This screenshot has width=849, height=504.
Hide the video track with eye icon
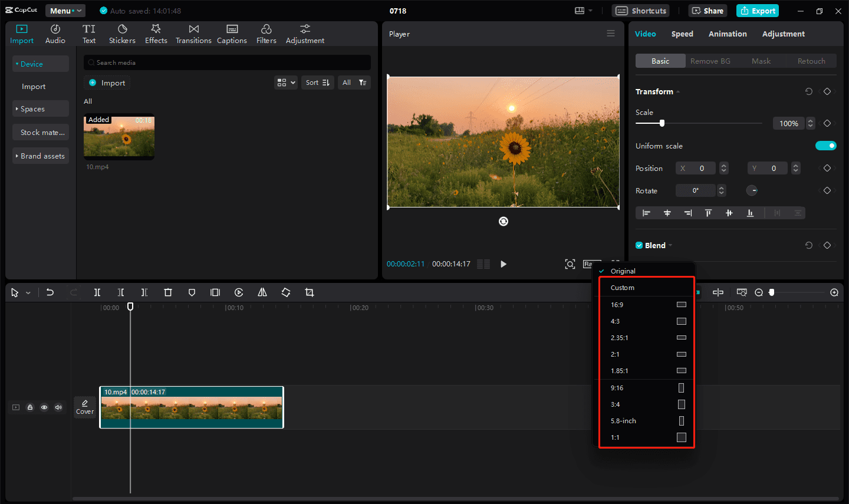[x=44, y=407]
